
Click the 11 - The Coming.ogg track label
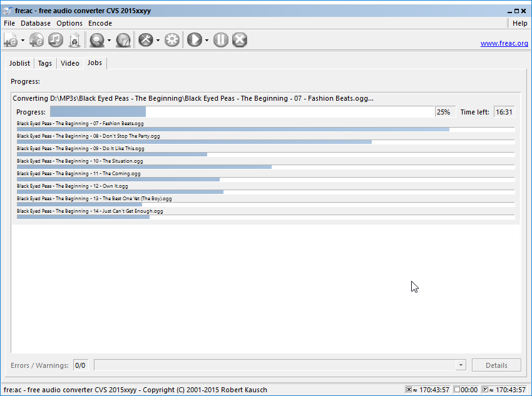78,173
